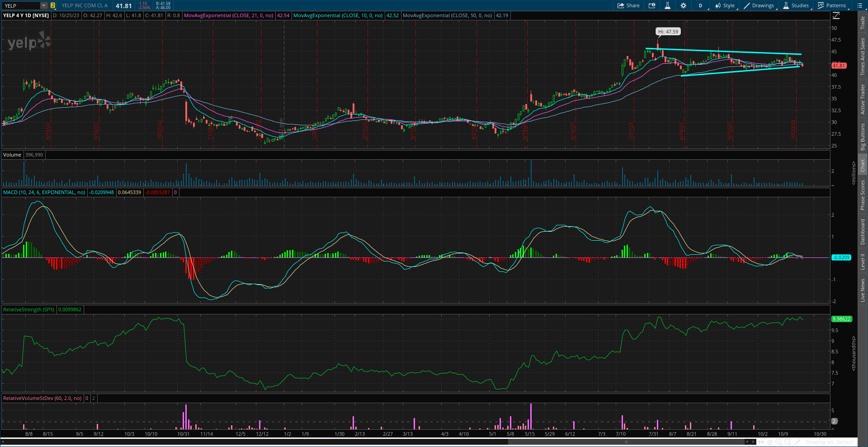This screenshot has width=868, height=447.
Task: Open the Times And Sales side tab
Action: pos(863,57)
